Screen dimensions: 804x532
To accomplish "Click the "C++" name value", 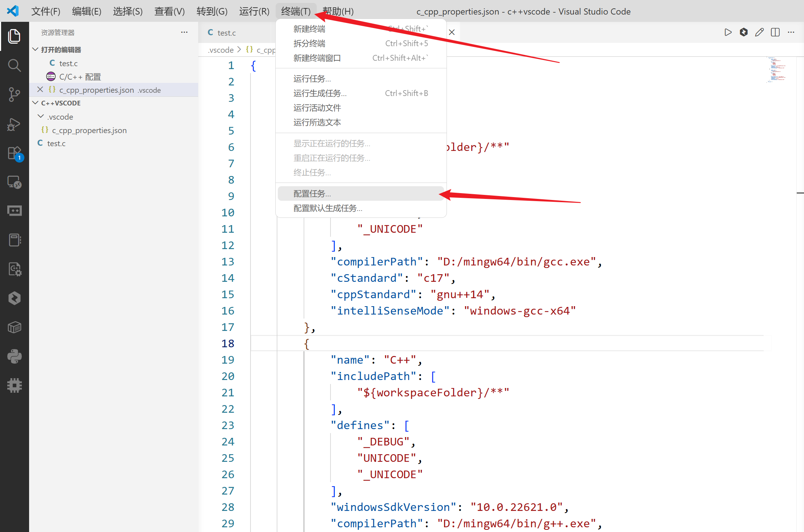I will coord(400,360).
